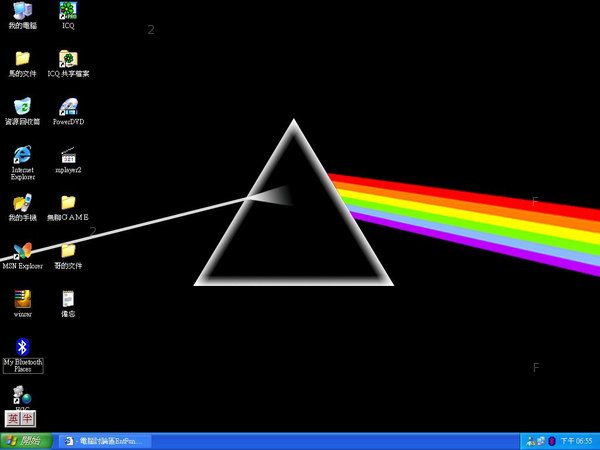Select the desktop shortcut with blue globe
This screenshot has height=450, width=600.
pyautogui.click(x=23, y=396)
